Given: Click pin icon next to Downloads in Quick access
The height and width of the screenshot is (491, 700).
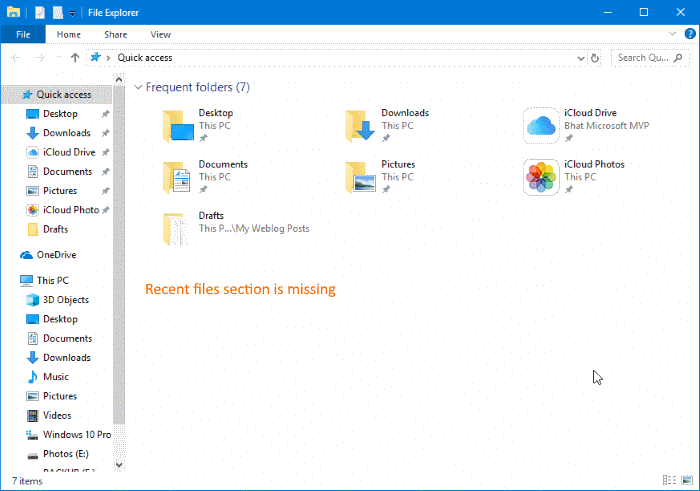Looking at the screenshot, I should pyautogui.click(x=105, y=133).
